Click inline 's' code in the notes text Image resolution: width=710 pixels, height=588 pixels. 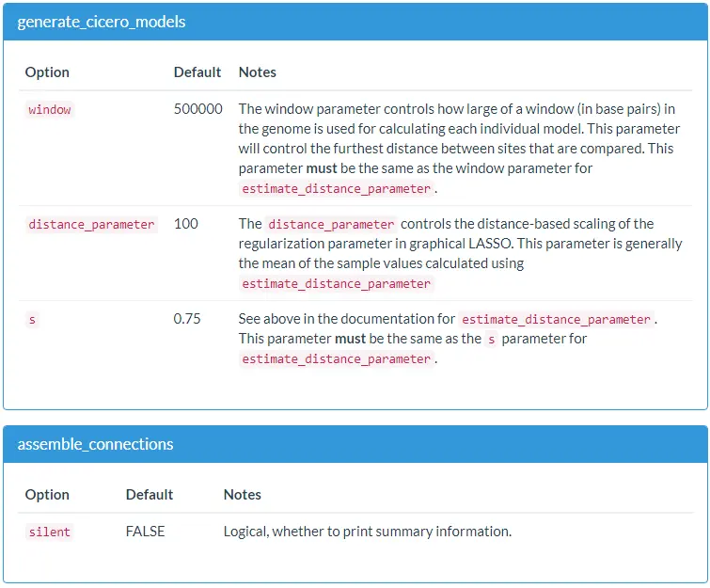(491, 340)
